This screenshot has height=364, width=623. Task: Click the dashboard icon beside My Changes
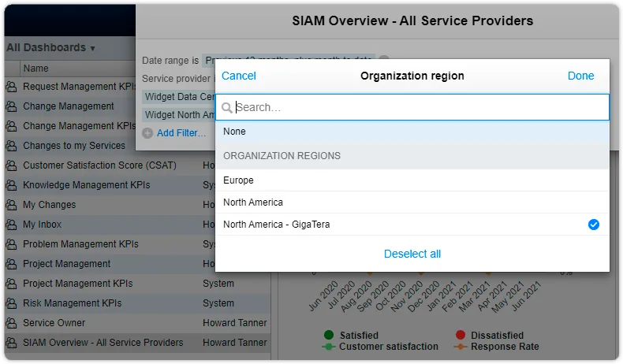(x=12, y=205)
